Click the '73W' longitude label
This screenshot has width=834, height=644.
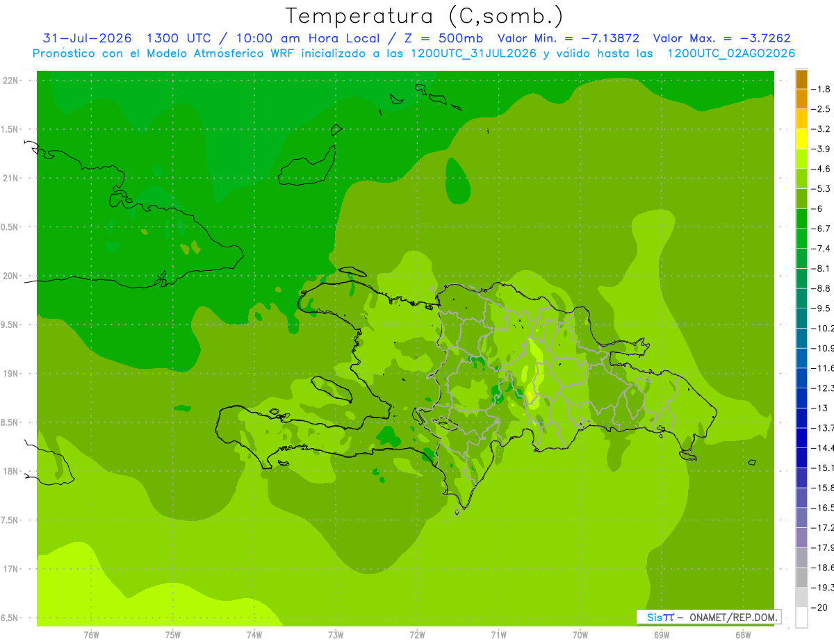pos(336,635)
